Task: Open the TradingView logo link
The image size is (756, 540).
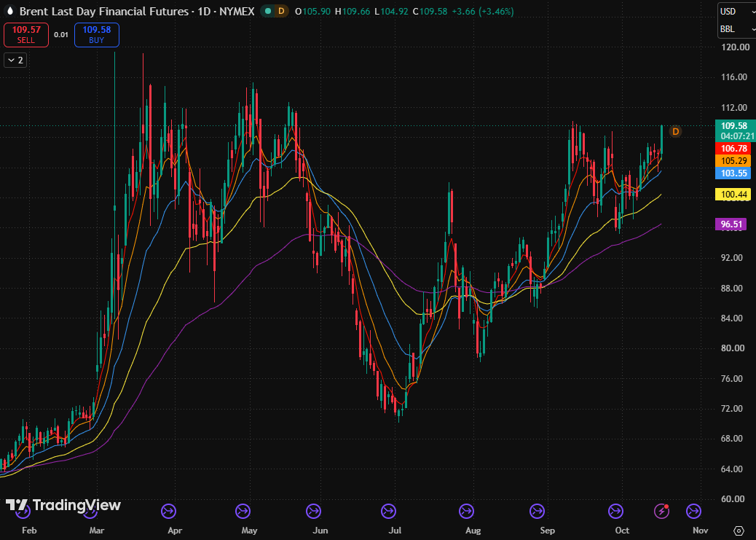Action: [63, 505]
